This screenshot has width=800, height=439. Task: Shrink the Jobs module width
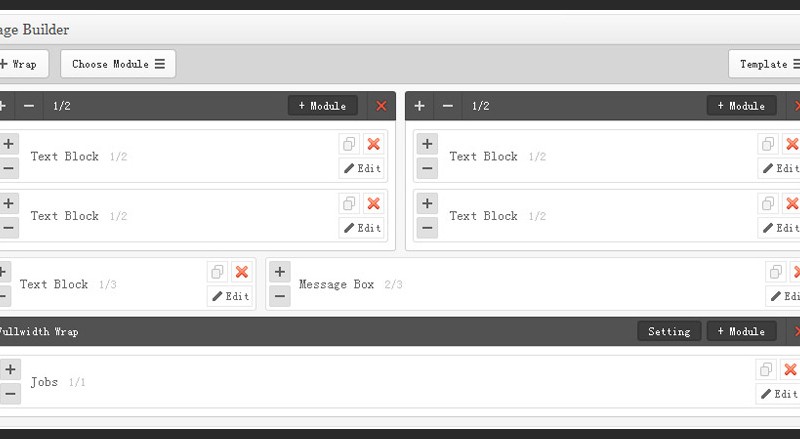(x=10, y=394)
